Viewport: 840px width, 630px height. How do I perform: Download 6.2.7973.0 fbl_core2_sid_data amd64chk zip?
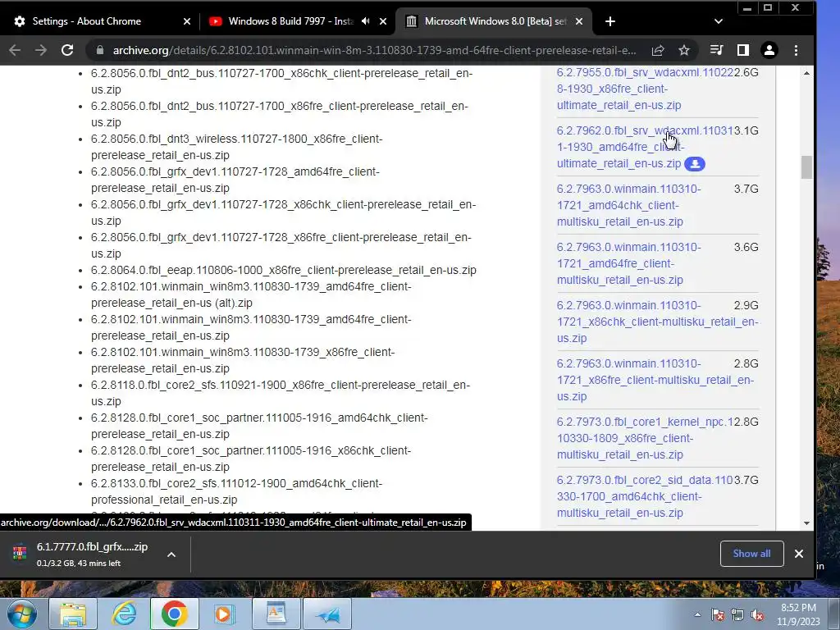point(645,496)
